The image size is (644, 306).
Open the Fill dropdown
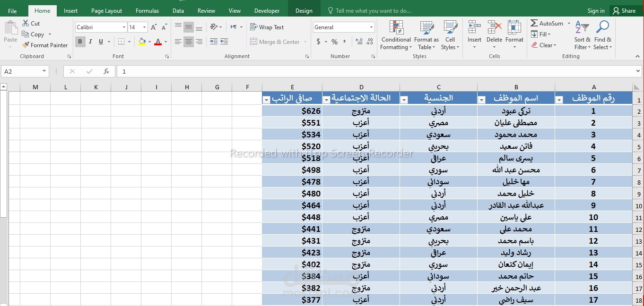[x=541, y=34]
